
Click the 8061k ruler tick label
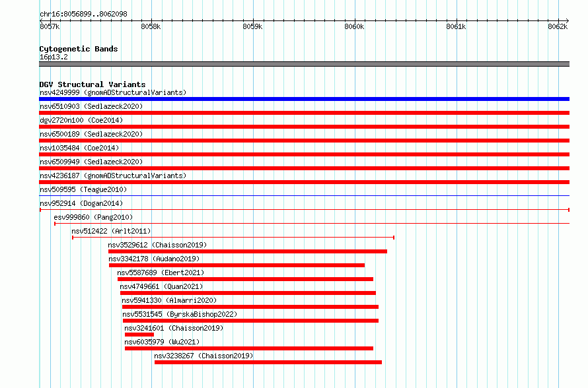[456, 26]
